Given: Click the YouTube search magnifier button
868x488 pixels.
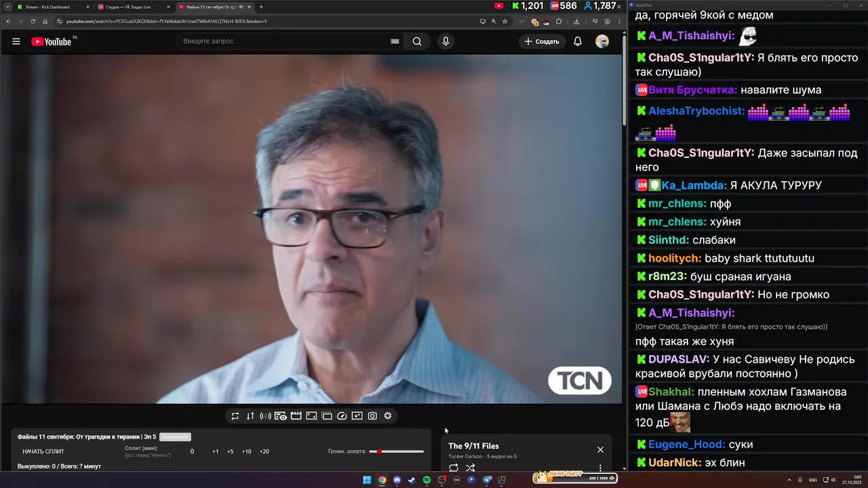Looking at the screenshot, I should [417, 41].
